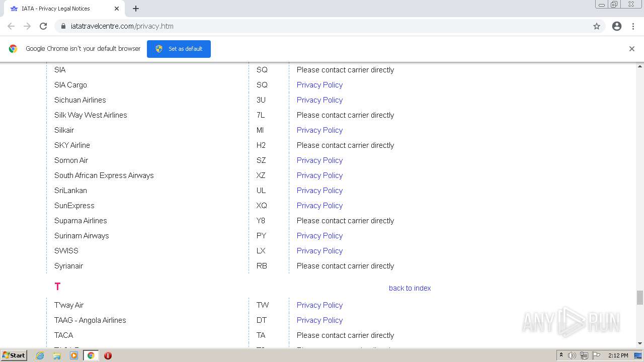Open a new tab with the plus icon

pyautogui.click(x=136, y=9)
